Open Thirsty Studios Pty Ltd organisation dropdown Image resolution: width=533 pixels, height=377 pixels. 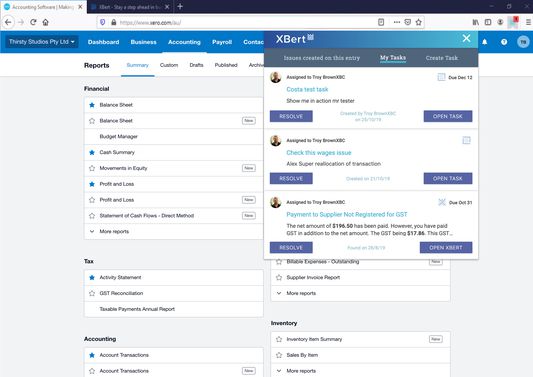pyautogui.click(x=41, y=42)
